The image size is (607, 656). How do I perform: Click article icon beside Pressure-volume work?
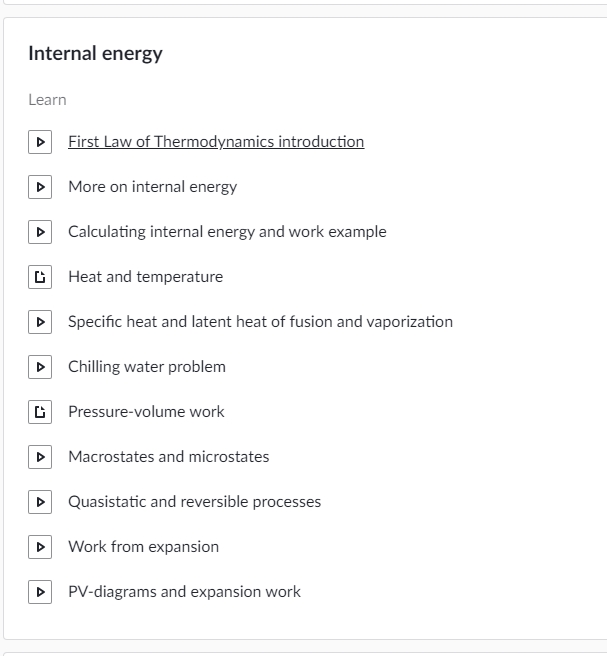click(40, 412)
